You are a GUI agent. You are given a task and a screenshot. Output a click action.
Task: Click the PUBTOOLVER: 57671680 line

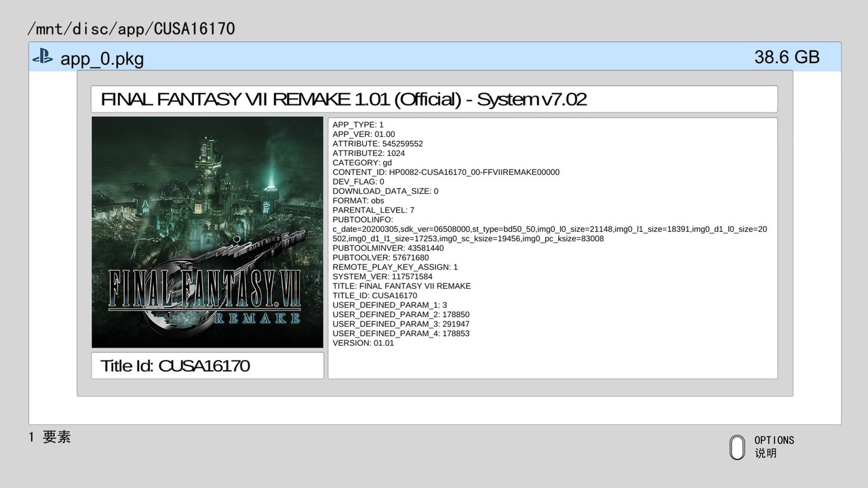click(380, 258)
